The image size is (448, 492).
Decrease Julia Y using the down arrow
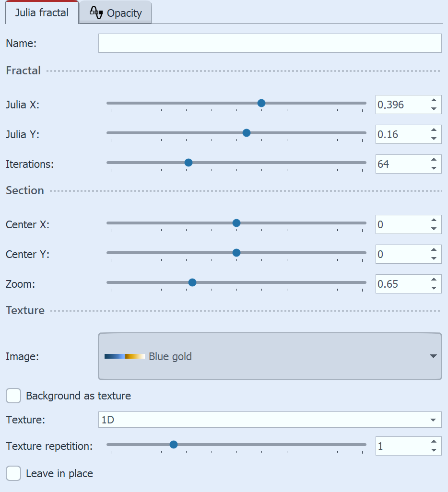[x=433, y=138]
